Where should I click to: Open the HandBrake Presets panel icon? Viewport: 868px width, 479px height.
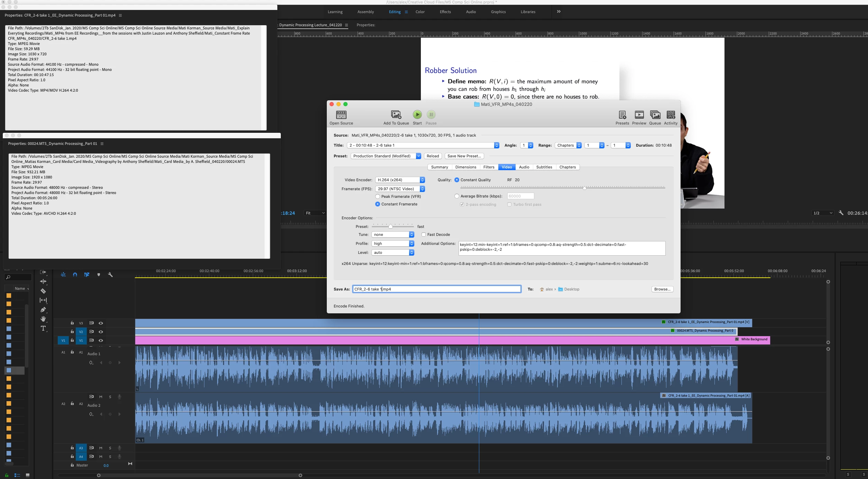[622, 115]
